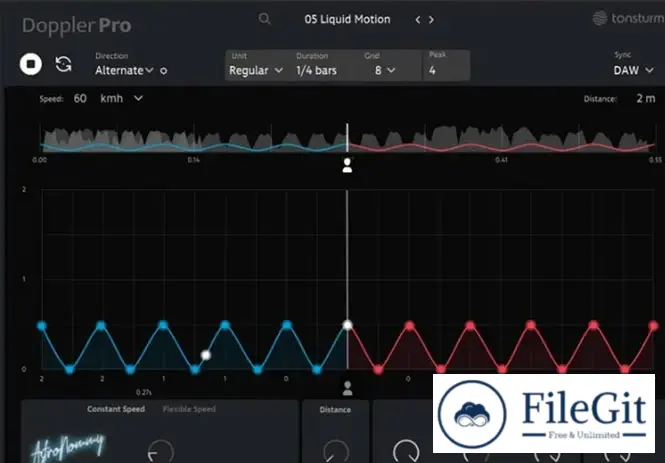Screen dimensions: 665x463
Task: Go to next preset arrow
Action: (x=431, y=20)
